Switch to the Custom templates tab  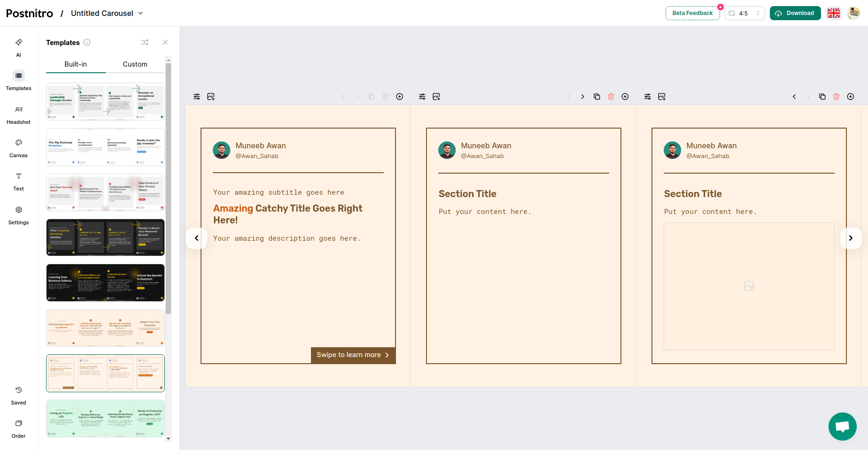135,64
